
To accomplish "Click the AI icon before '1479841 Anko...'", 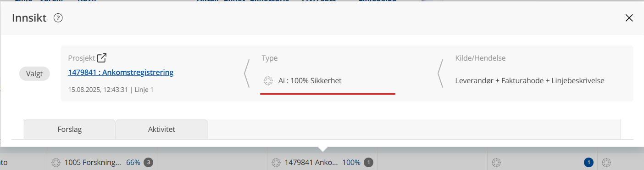I will [276, 162].
